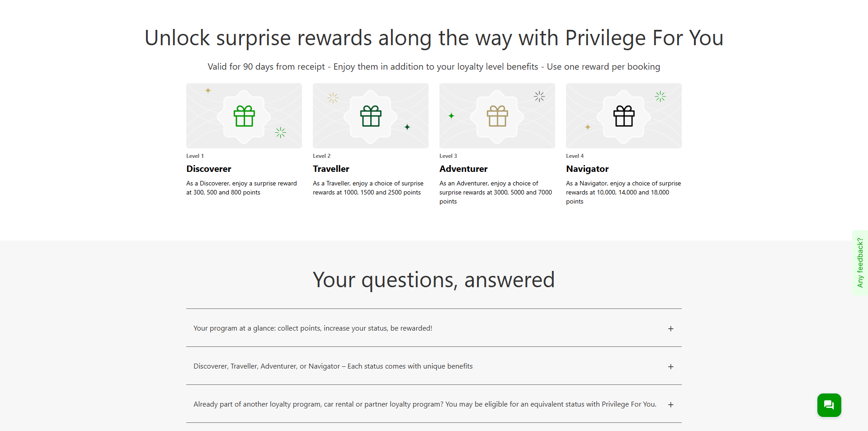
Task: Click the Level 4 label
Action: (x=575, y=156)
